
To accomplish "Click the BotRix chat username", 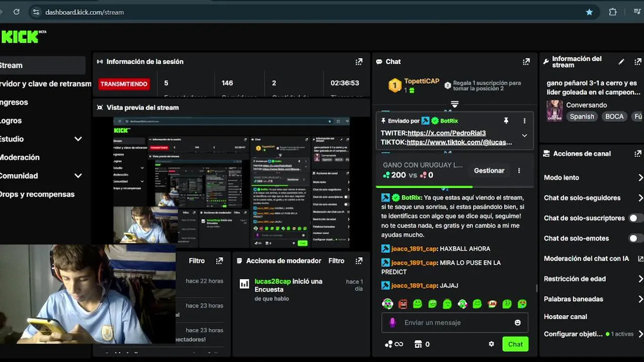I will click(x=411, y=198).
